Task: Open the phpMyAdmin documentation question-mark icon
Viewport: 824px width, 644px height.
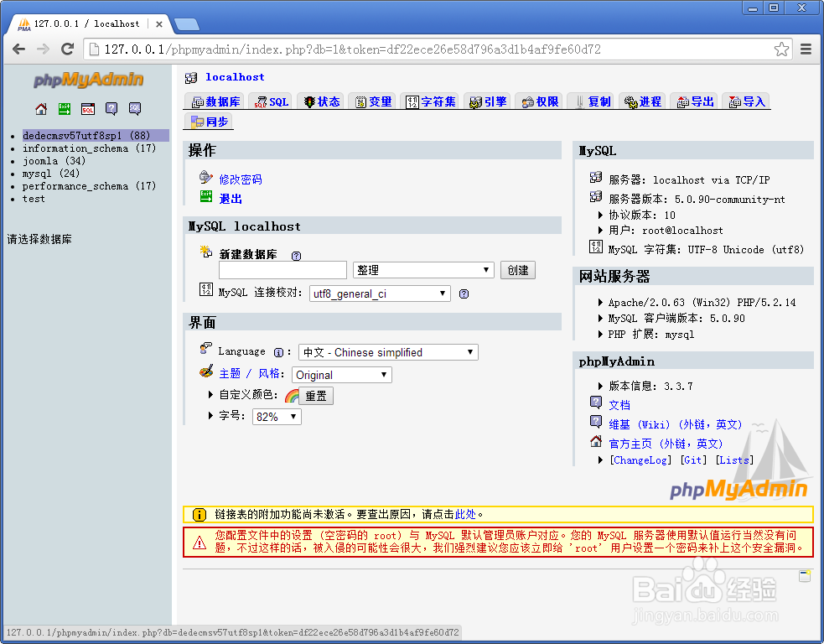Action: click(x=111, y=109)
